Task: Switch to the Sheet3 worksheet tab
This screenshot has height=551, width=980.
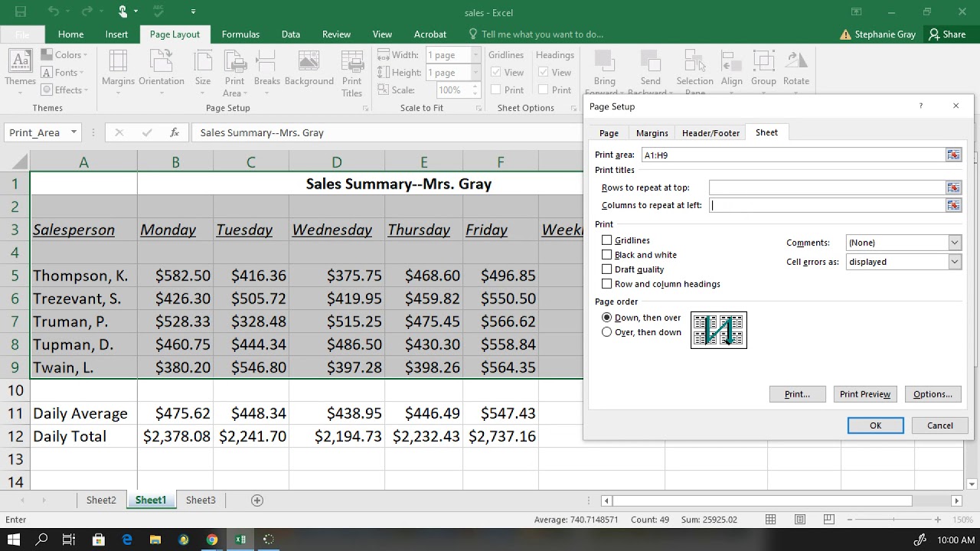Action: 201,500
